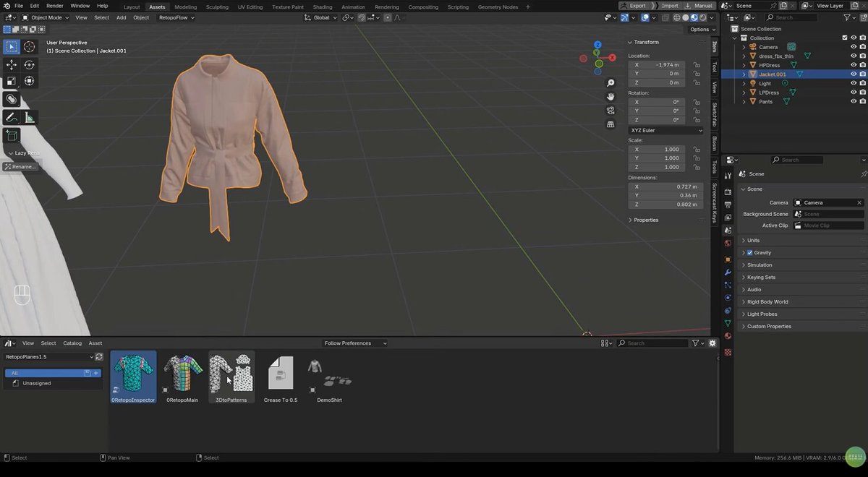
Task: Select the Select Box tool in toolbar
Action: coord(12,47)
